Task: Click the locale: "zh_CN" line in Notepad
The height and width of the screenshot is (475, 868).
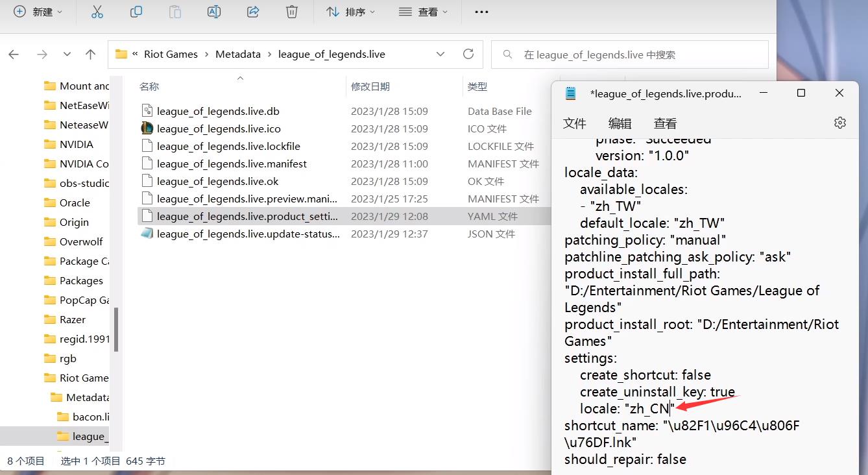Action: [627, 409]
